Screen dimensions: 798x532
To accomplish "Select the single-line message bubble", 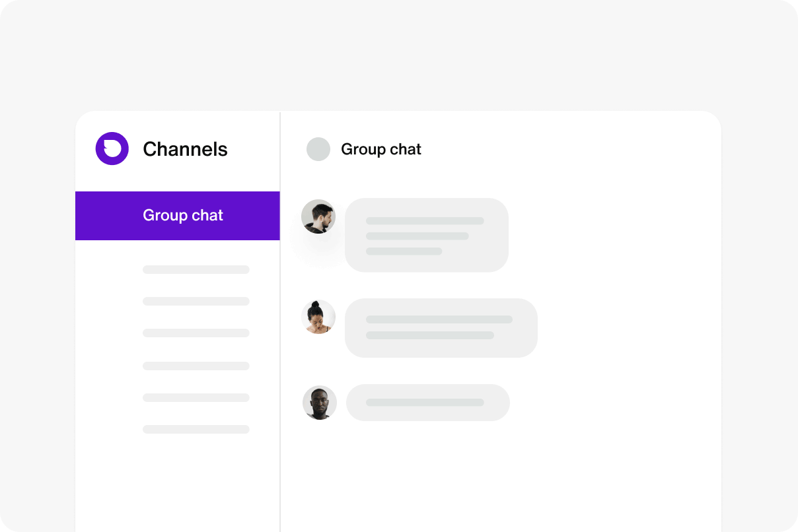I will point(428,403).
